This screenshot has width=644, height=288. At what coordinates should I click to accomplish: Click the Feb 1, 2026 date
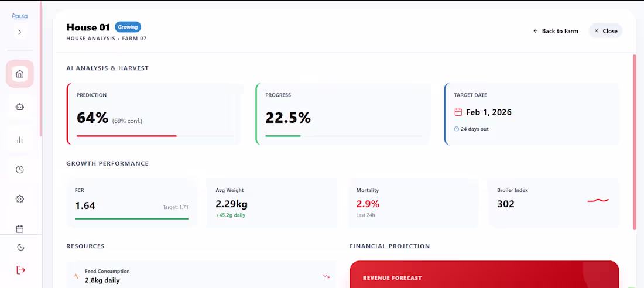(489, 112)
